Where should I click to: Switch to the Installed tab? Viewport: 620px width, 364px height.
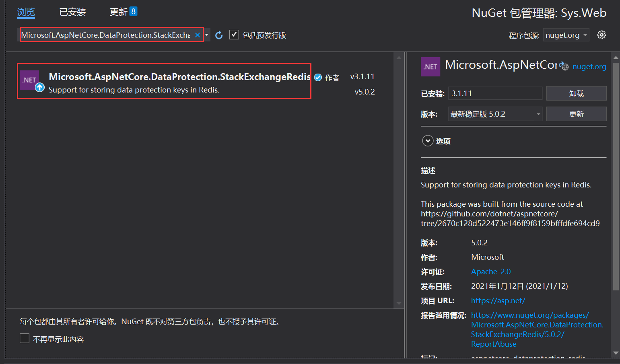point(73,12)
